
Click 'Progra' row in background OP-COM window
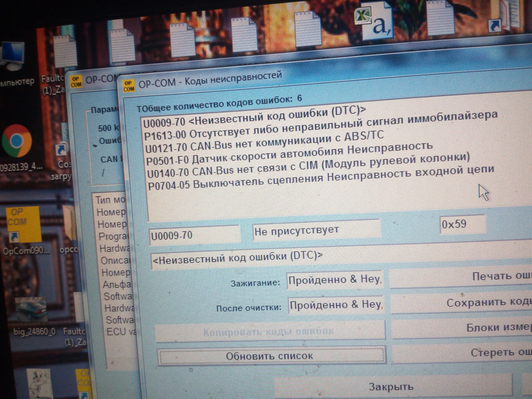114,236
